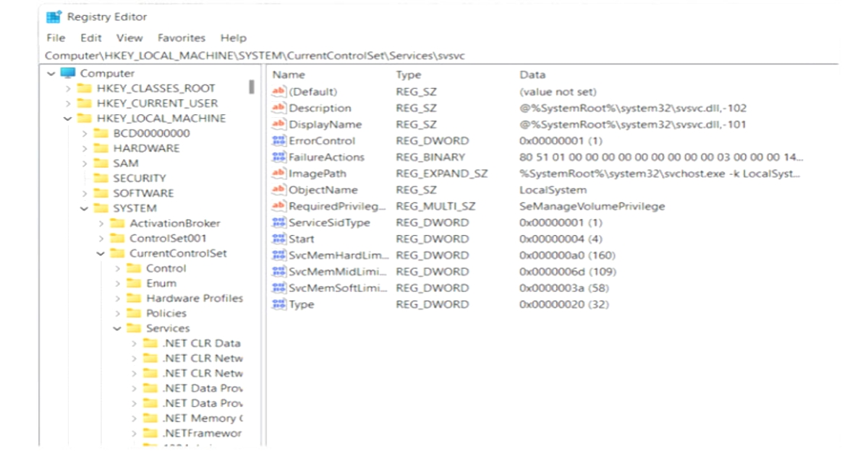Open the View menu
This screenshot has height=454, width=868.
pyautogui.click(x=129, y=38)
